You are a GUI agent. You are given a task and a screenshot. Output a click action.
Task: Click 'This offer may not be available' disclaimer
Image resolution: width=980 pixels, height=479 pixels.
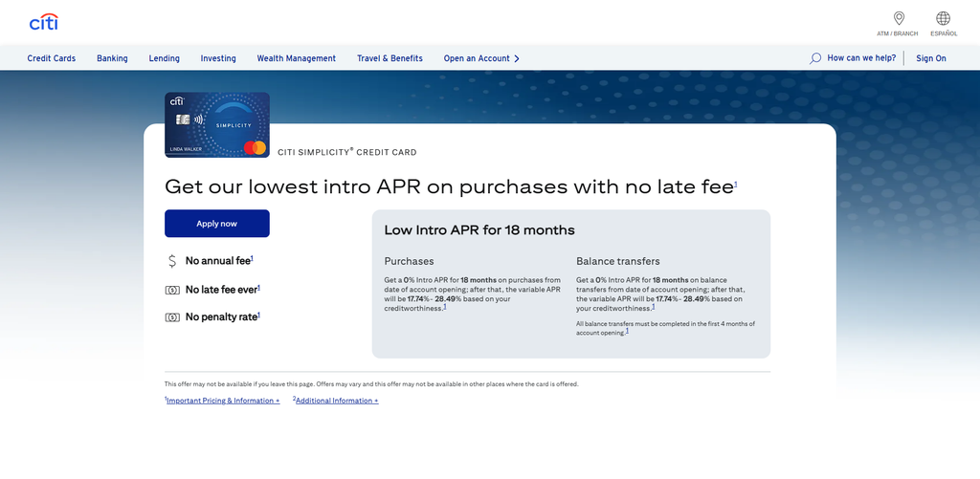tap(371, 384)
